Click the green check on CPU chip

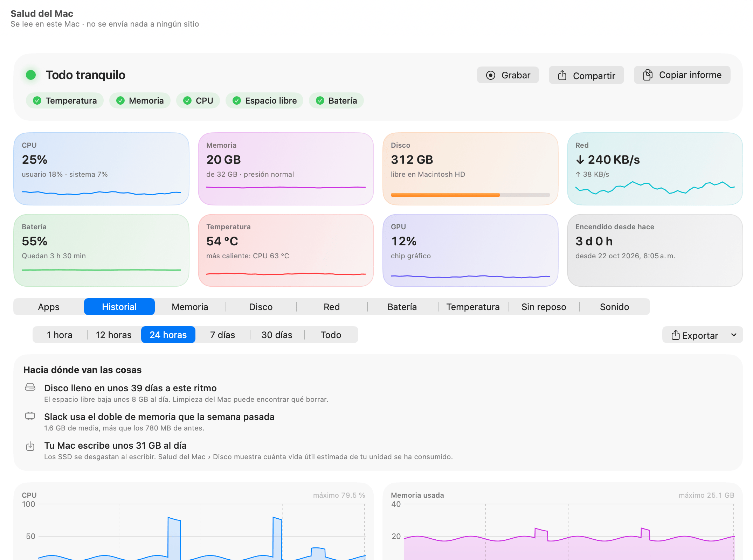(187, 101)
